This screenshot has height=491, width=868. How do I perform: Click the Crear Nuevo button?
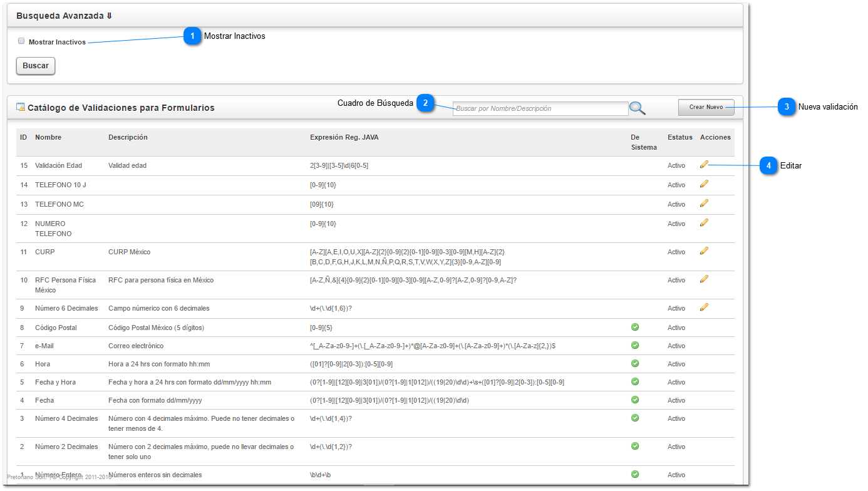(706, 108)
